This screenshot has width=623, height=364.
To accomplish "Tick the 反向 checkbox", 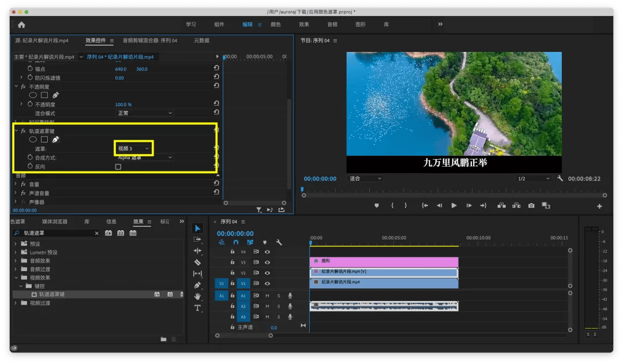I will 118,167.
